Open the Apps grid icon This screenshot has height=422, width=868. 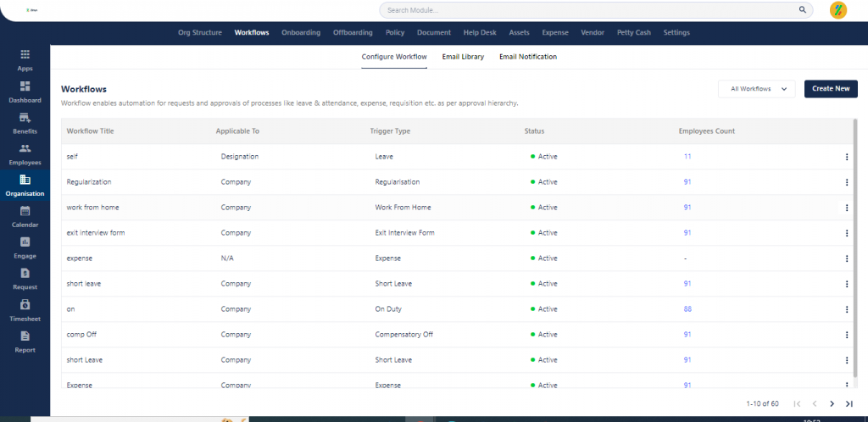click(25, 55)
